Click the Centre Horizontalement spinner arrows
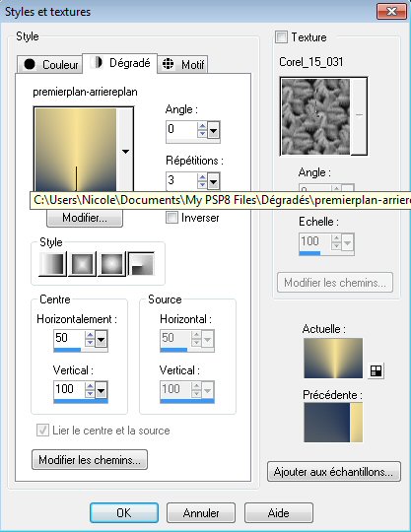This screenshot has width=411, height=532. pos(90,339)
